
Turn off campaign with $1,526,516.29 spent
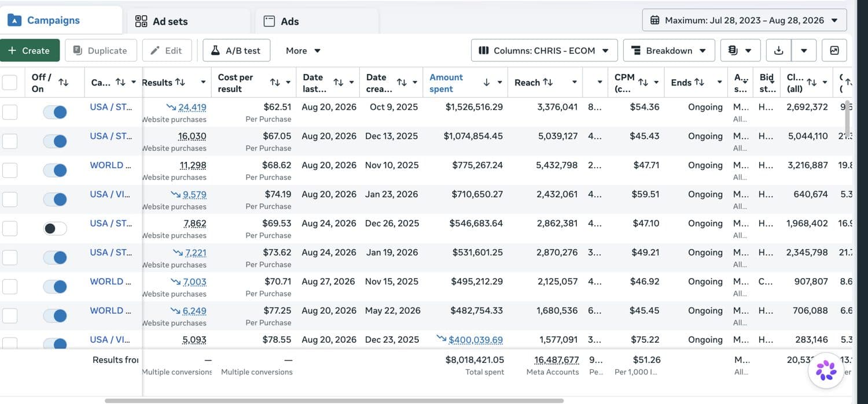[x=55, y=112]
